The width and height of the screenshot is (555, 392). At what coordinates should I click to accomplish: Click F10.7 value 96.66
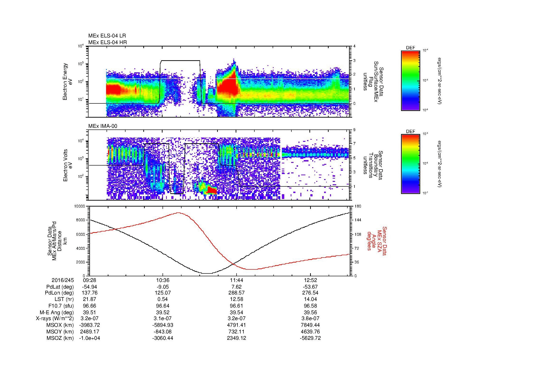[89, 306]
